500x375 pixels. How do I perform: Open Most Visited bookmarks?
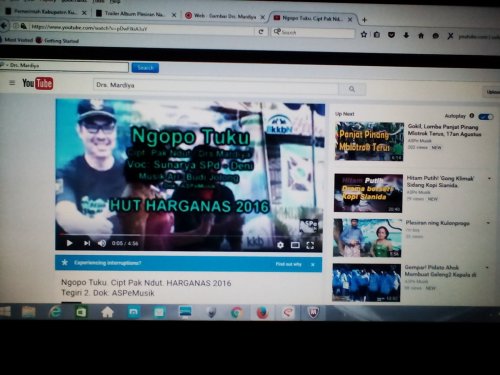pyautogui.click(x=17, y=40)
